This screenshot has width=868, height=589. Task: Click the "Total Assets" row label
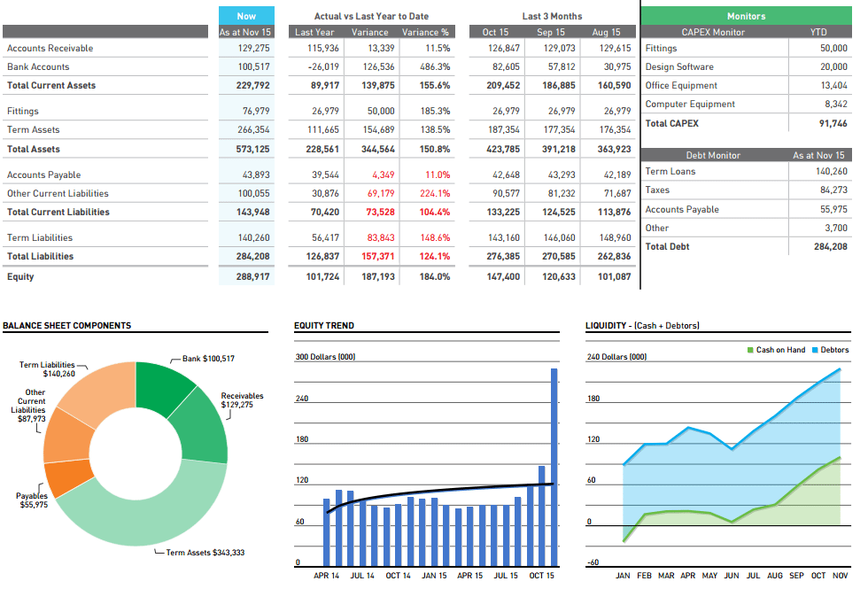point(34,149)
